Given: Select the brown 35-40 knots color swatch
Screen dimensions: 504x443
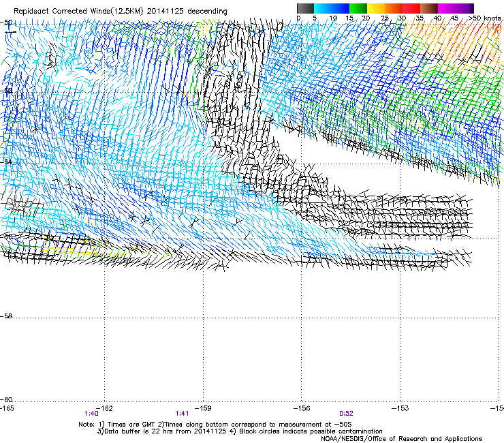Looking at the screenshot, I should tap(429, 8).
